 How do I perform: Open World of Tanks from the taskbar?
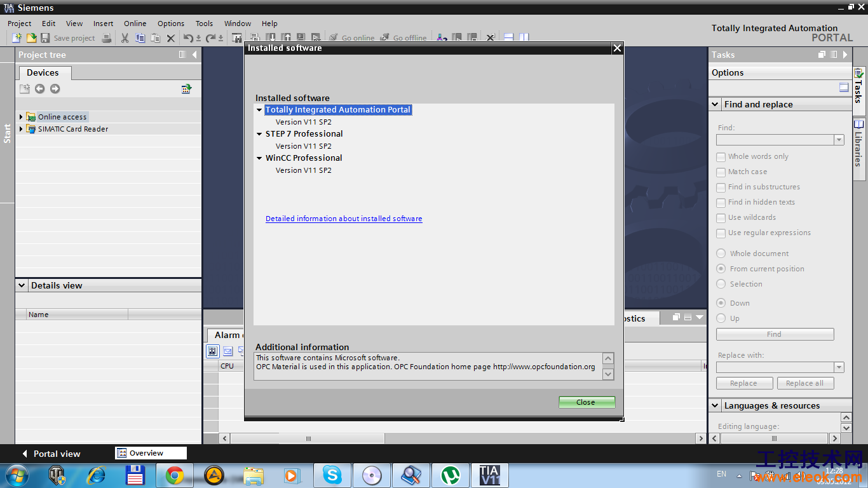57,475
